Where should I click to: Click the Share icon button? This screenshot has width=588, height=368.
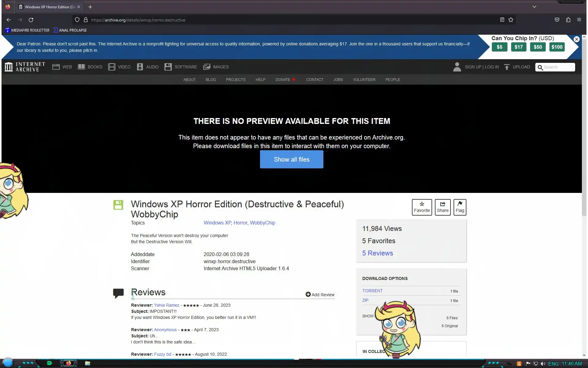click(443, 207)
